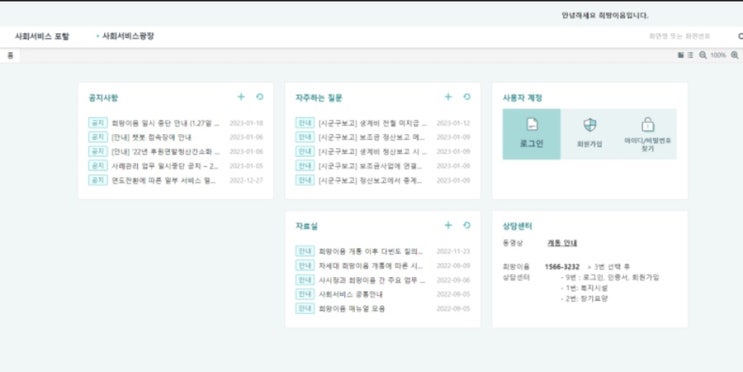The height and width of the screenshot is (372, 743).
Task: Click the 상담센터 panel heading
Action: tap(517, 227)
